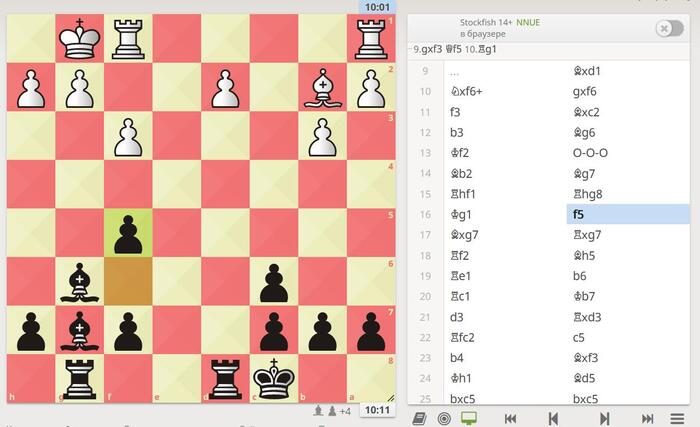Select the black rook on g8
The height and width of the screenshot is (427, 700).
point(79,379)
